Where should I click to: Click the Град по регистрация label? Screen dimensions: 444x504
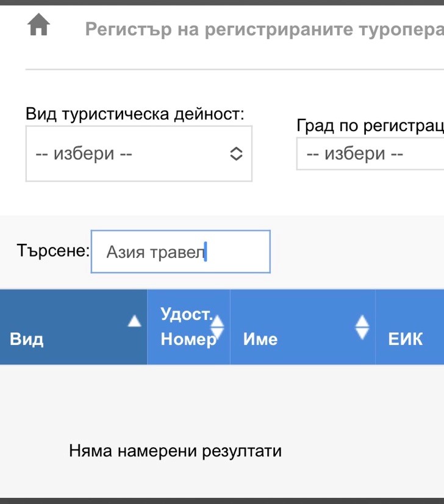coord(370,126)
